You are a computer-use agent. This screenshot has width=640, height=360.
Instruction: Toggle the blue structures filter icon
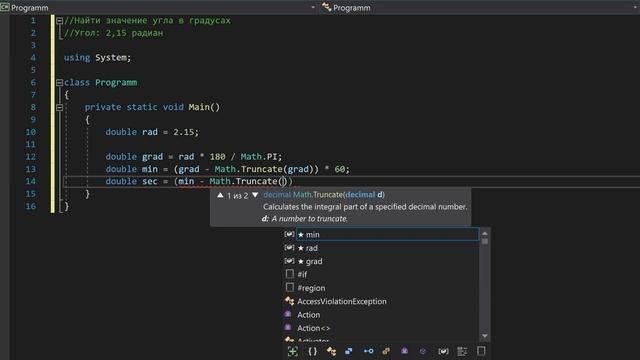(349, 351)
